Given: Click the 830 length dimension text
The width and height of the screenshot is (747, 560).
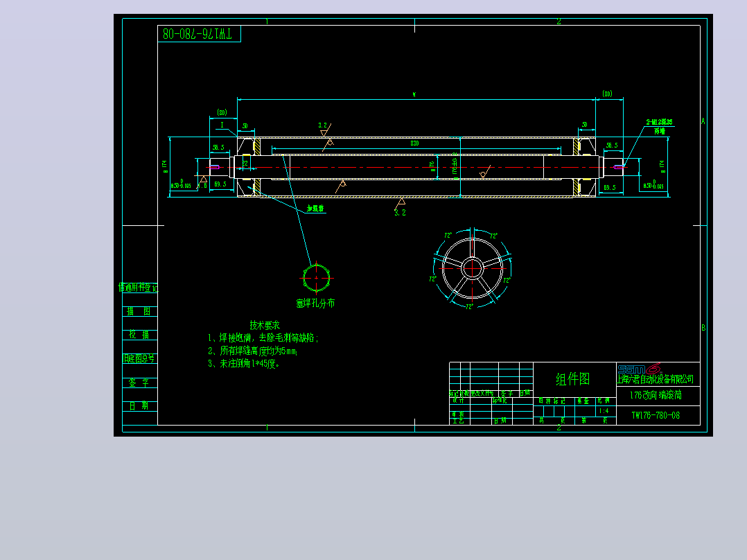Looking at the screenshot, I should (x=414, y=143).
